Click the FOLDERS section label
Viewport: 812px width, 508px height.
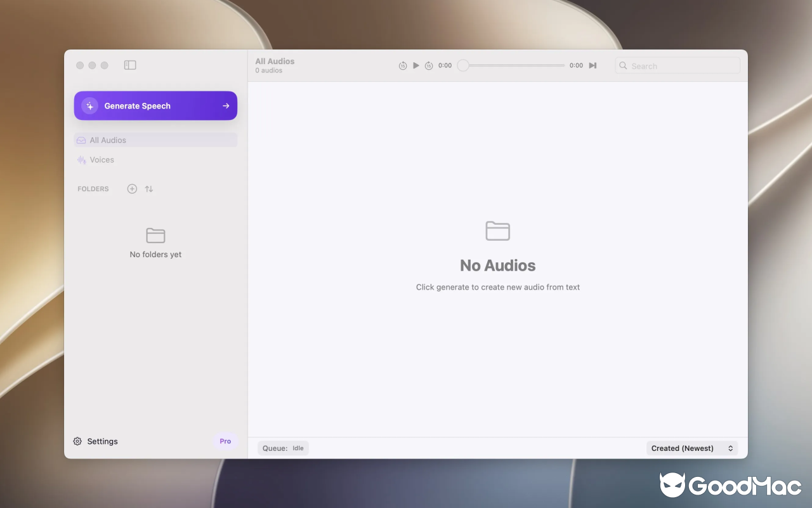[93, 189]
